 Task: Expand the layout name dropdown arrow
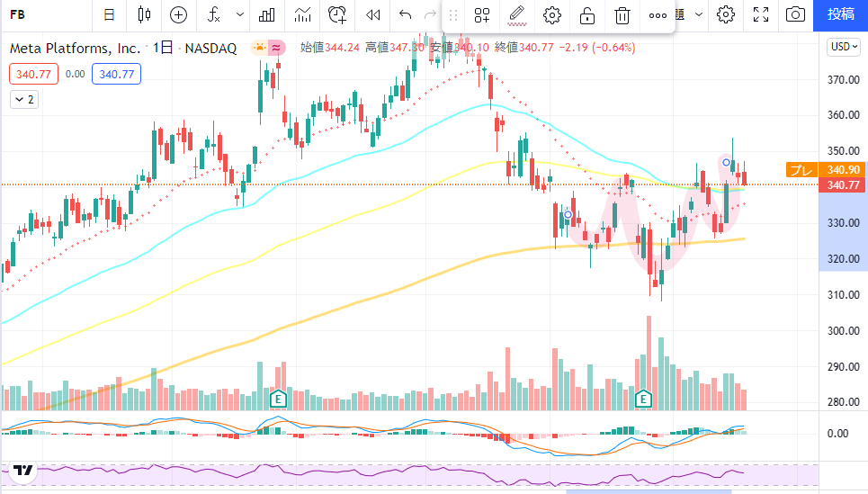pyautogui.click(x=699, y=15)
